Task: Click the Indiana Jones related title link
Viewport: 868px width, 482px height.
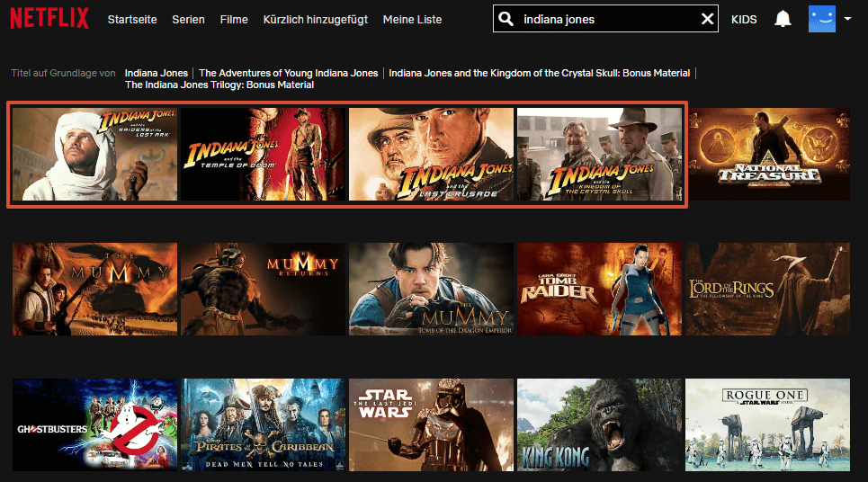Action: (157, 73)
